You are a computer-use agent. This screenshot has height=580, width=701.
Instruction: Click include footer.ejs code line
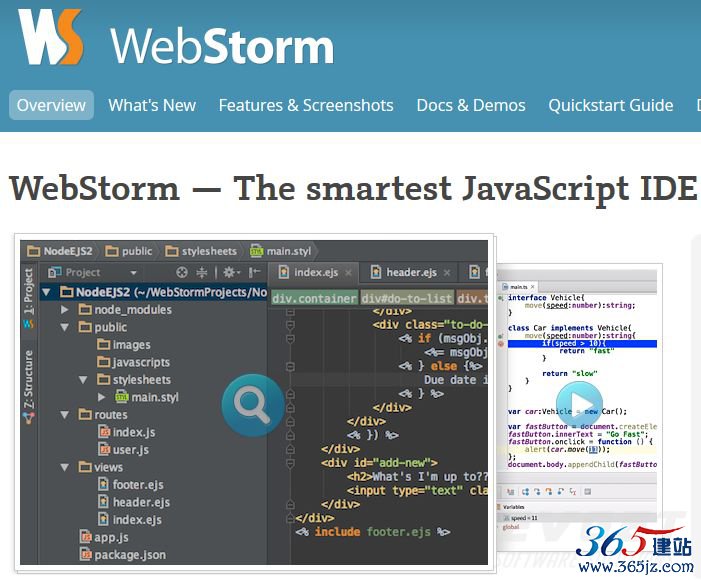pos(372,532)
